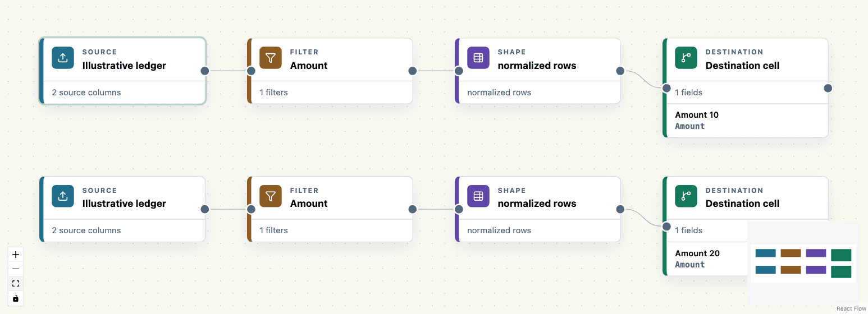Zoom out with the minus control button
The image size is (868, 314).
(x=16, y=269)
